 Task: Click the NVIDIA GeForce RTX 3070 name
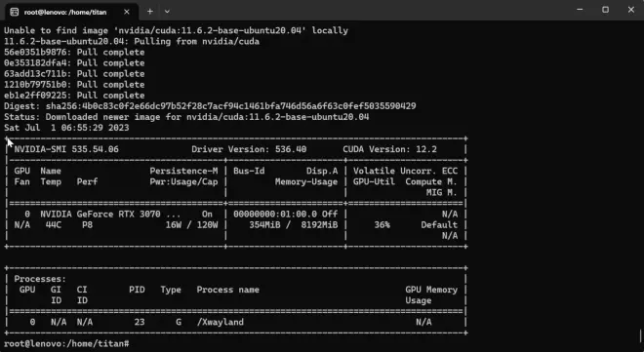101,215
